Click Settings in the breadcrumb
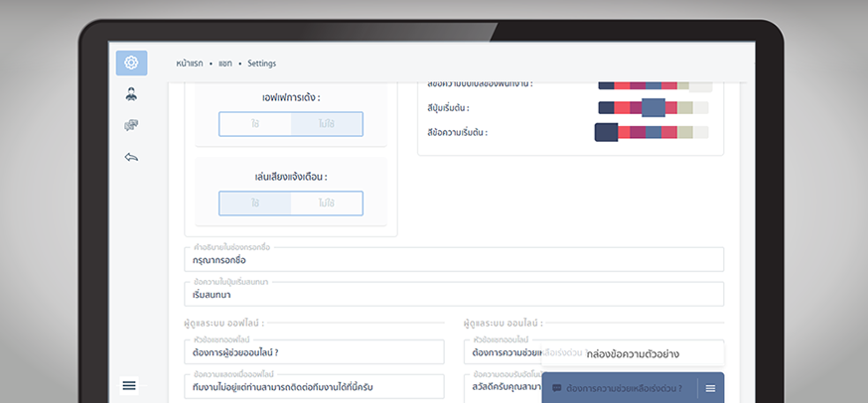The image size is (868, 403). coord(262,64)
